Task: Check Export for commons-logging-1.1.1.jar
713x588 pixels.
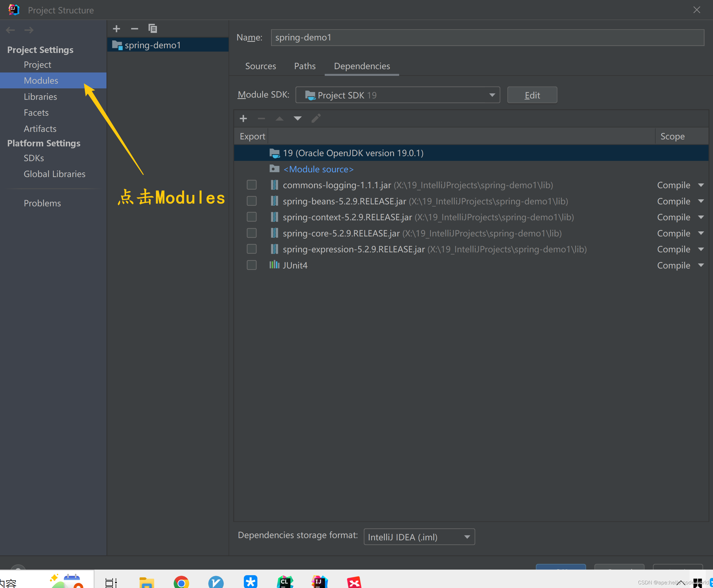Action: [x=251, y=185]
